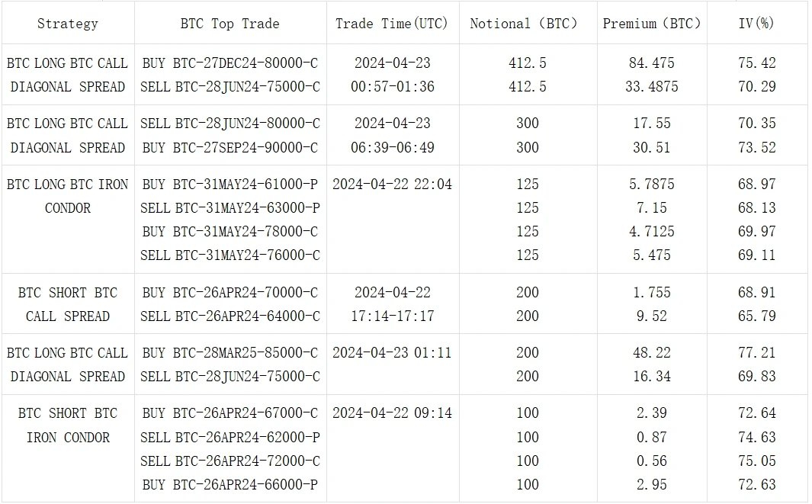Click the SELL BTC-26APR24-72000-C trade entry
The image size is (812, 504).
(230, 461)
